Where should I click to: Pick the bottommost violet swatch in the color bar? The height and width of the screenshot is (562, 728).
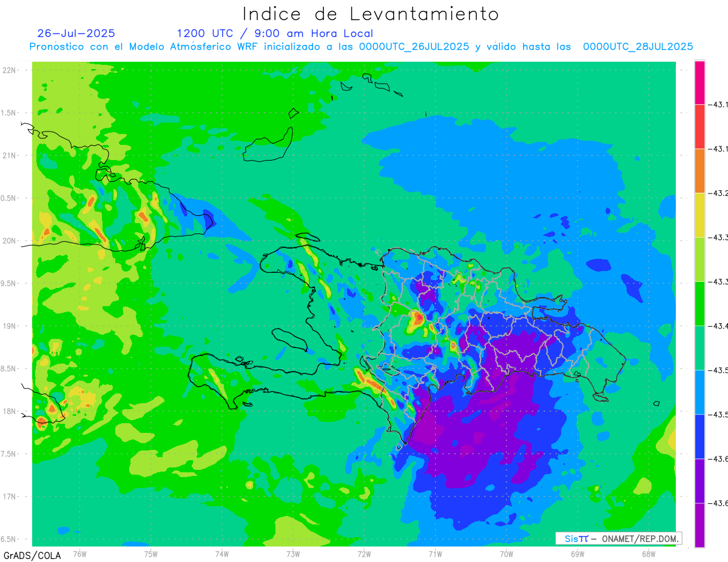[x=699, y=525]
